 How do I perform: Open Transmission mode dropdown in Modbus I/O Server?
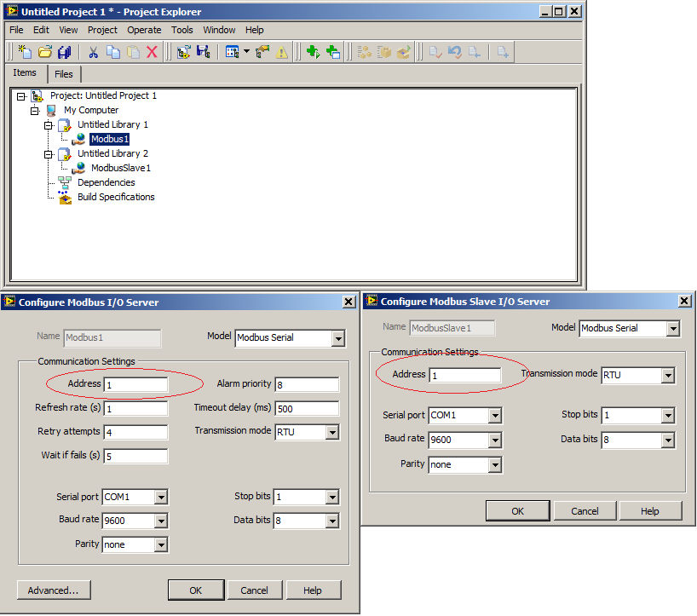click(x=332, y=433)
